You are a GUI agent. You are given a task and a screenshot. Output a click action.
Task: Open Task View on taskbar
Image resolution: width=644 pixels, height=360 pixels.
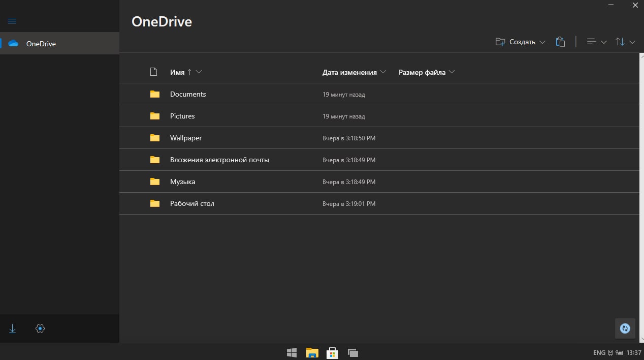click(x=353, y=352)
